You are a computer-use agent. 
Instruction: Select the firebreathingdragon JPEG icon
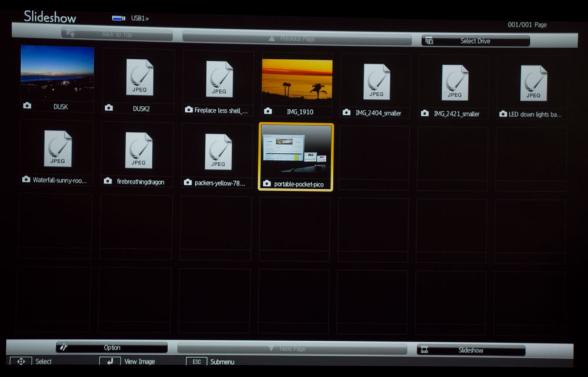(x=139, y=151)
